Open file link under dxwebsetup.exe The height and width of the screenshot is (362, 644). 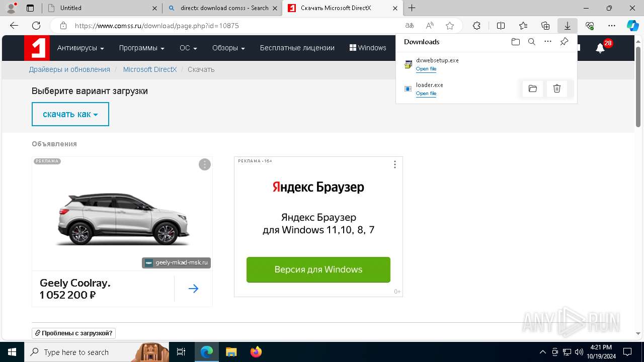[426, 69]
